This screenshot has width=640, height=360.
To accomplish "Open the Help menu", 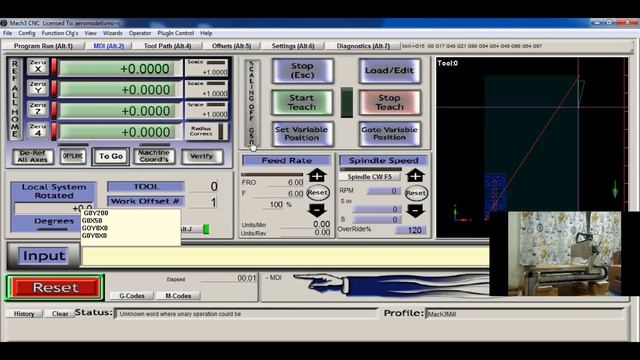I will click(x=206, y=33).
